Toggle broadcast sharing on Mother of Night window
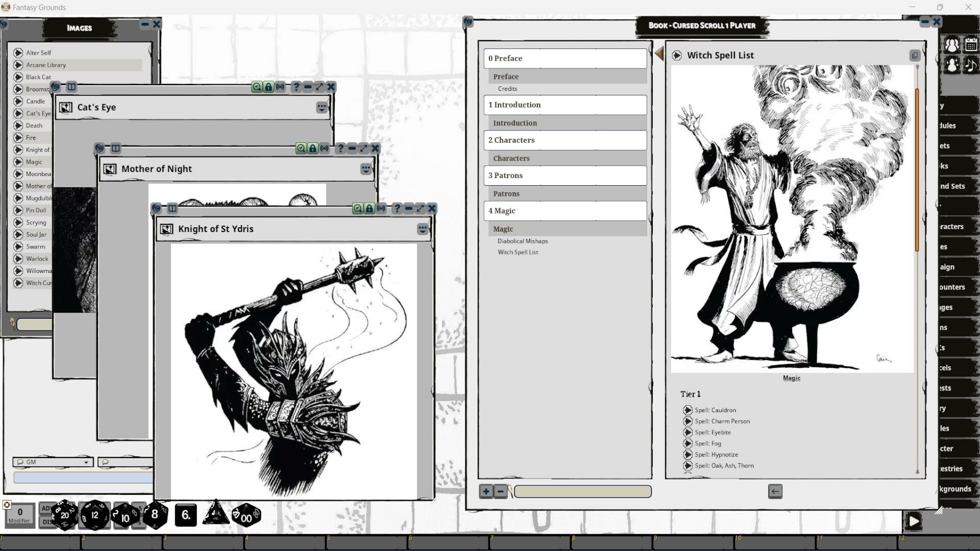 click(x=325, y=148)
